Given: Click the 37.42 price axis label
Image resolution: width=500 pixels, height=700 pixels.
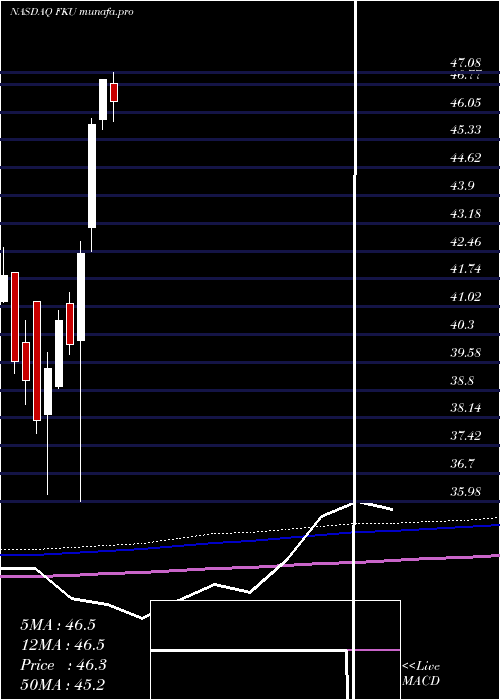Looking at the screenshot, I should point(466,436).
